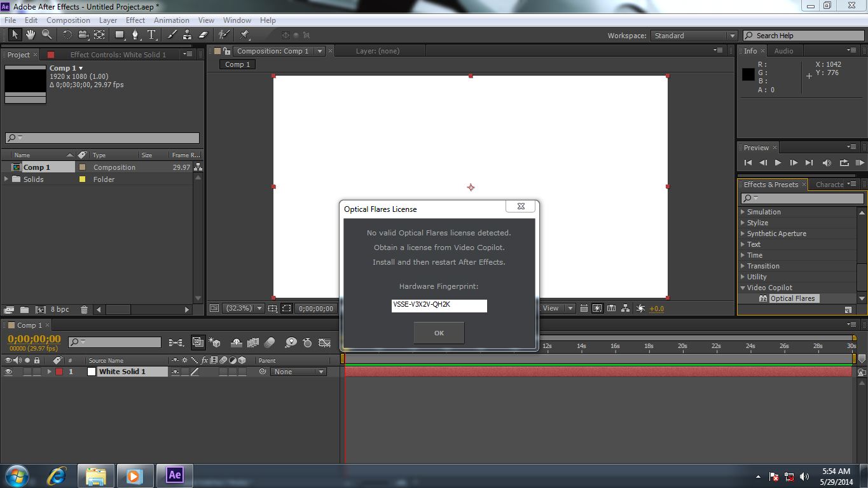
Task: Expand White Solid 1 layer properties
Action: click(x=49, y=372)
